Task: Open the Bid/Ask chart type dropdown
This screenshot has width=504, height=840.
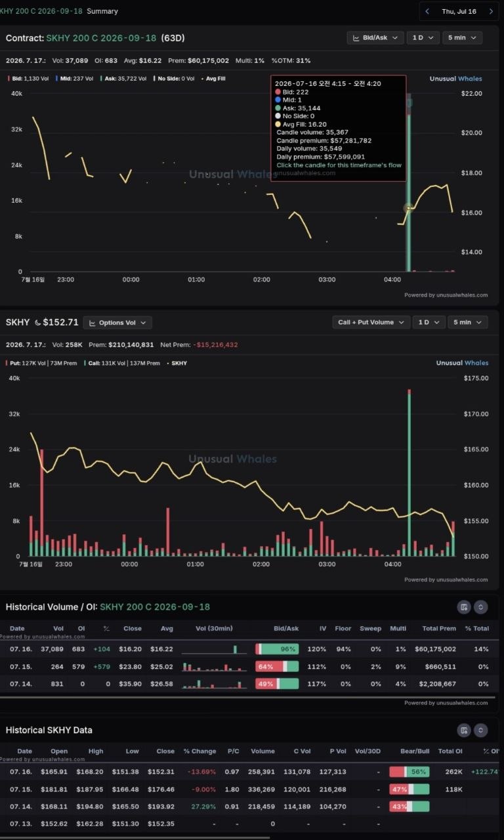Action: point(375,37)
